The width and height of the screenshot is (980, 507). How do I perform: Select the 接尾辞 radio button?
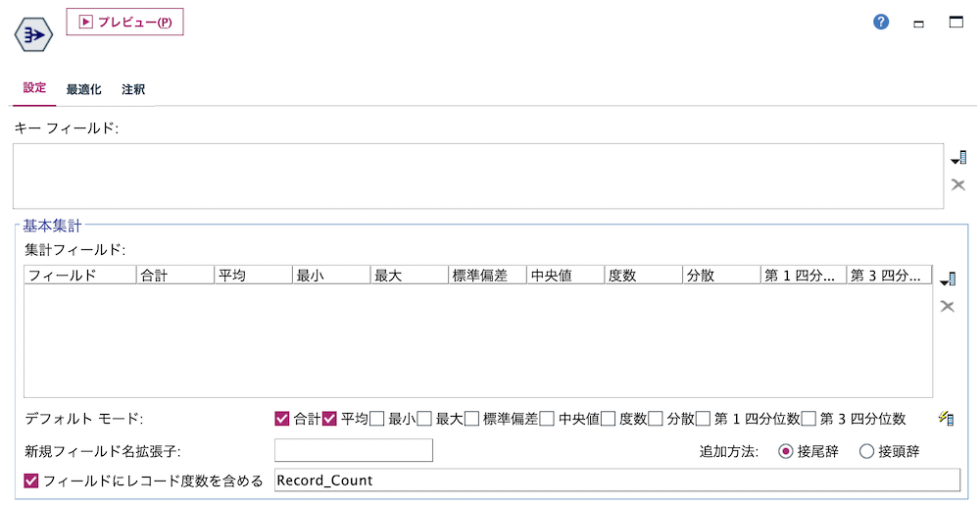(x=786, y=451)
